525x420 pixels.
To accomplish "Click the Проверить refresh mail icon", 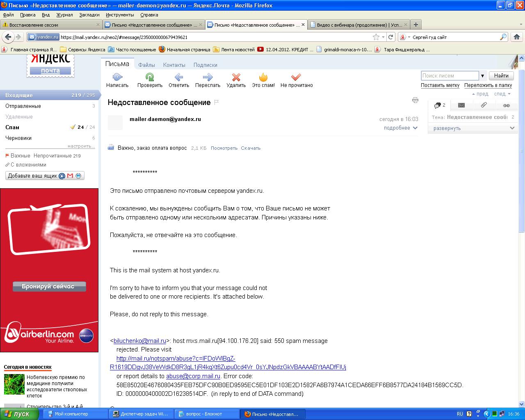I will pyautogui.click(x=150, y=77).
